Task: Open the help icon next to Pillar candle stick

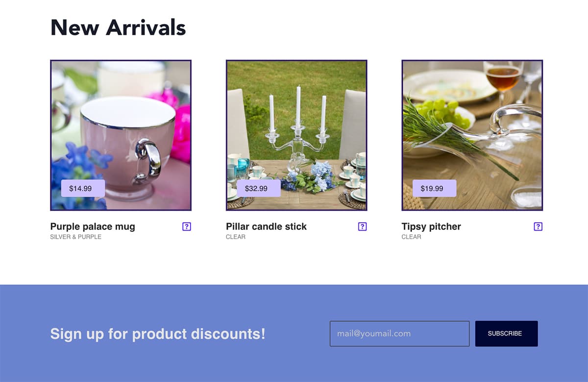Action: pos(362,227)
